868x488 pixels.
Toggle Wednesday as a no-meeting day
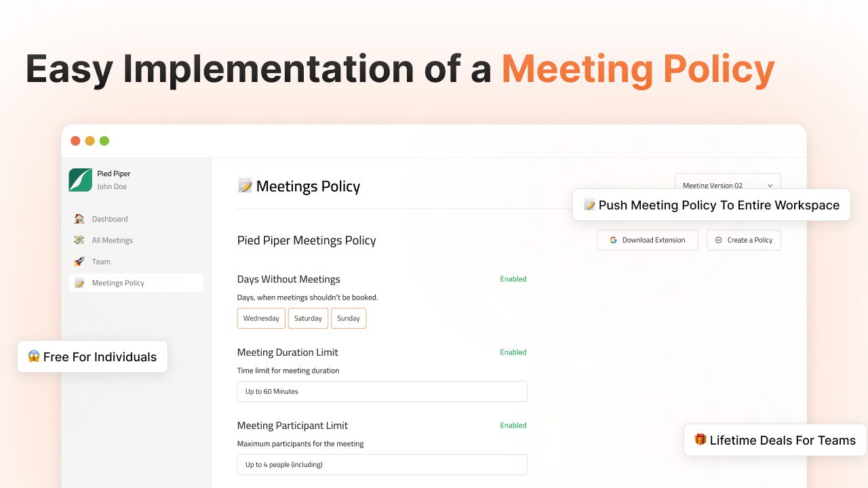point(261,319)
